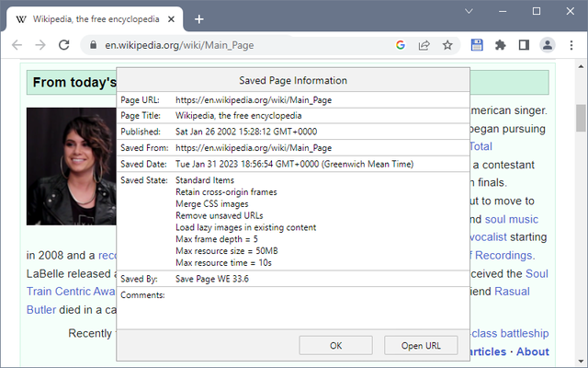Viewport: 588px width, 368px height.
Task: Click the Published date 'Sat Jan 26 2002' value
Action: point(246,132)
